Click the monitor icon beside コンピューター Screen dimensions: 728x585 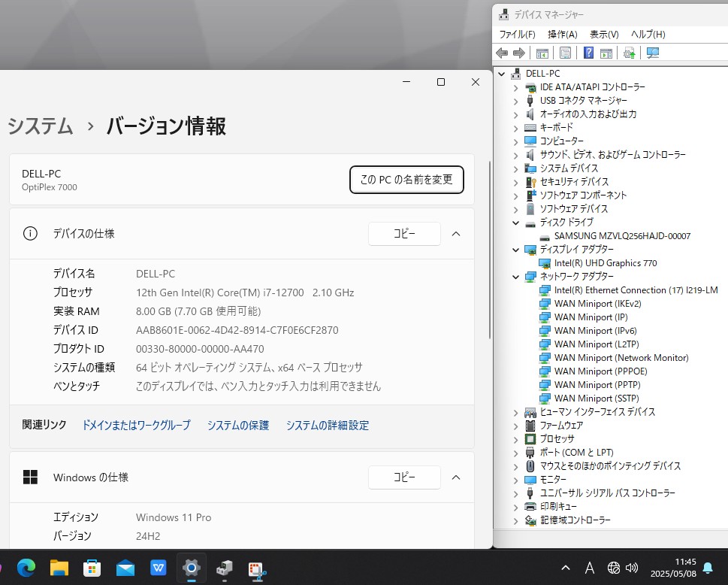530,141
